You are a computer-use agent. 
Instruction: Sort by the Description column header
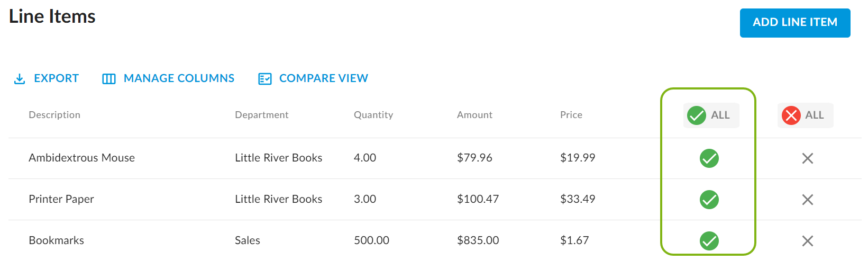(54, 115)
